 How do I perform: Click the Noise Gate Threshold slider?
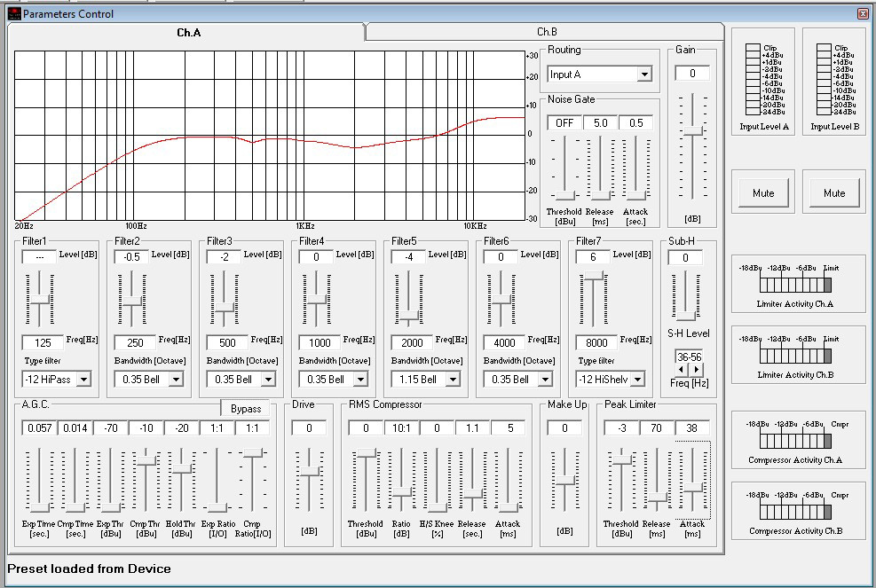564,194
